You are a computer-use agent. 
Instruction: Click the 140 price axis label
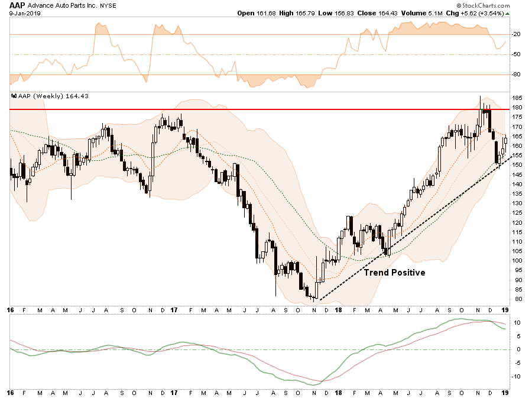coord(517,185)
